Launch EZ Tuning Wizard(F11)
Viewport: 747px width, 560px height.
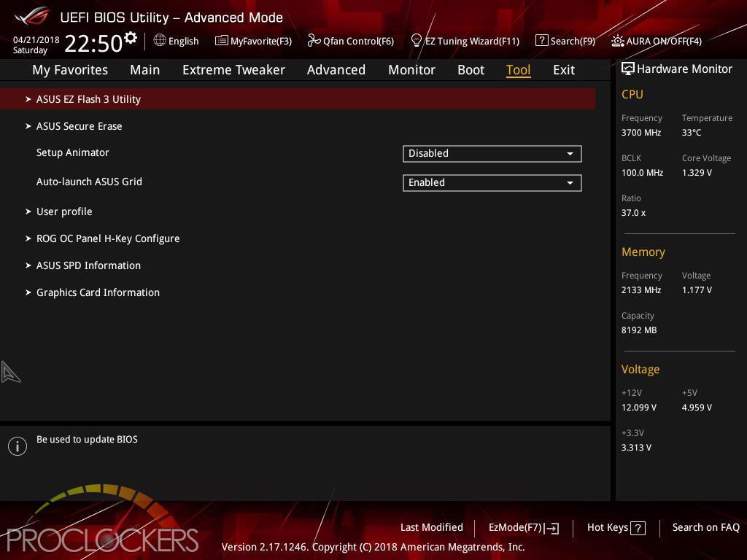point(465,41)
